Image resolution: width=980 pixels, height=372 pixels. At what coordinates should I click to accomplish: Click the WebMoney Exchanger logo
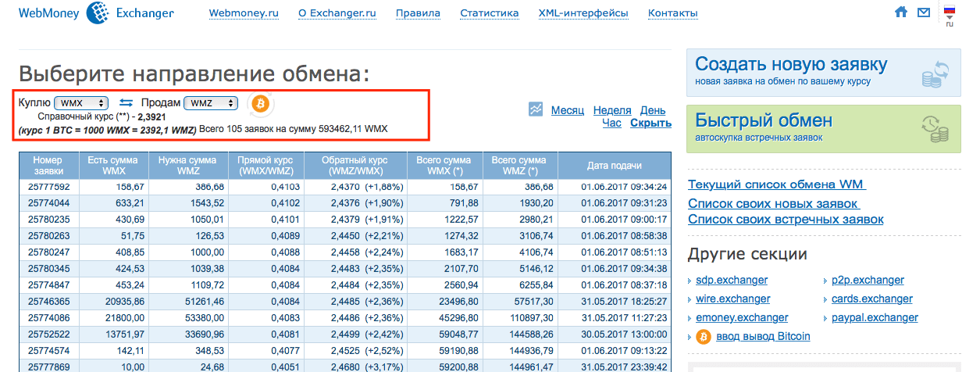(96, 13)
